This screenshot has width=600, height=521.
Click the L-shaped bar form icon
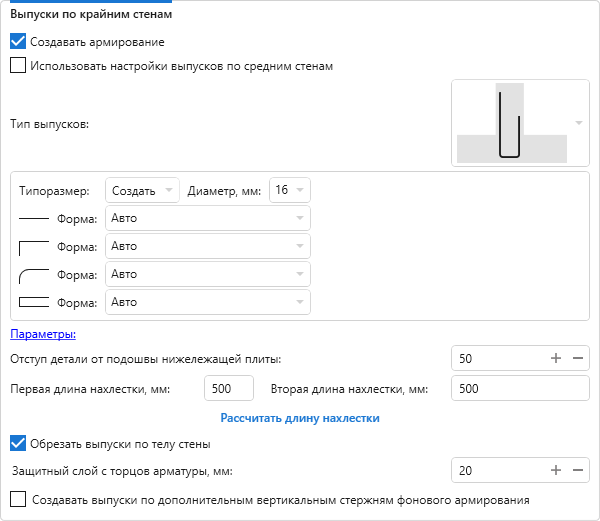pos(34,246)
